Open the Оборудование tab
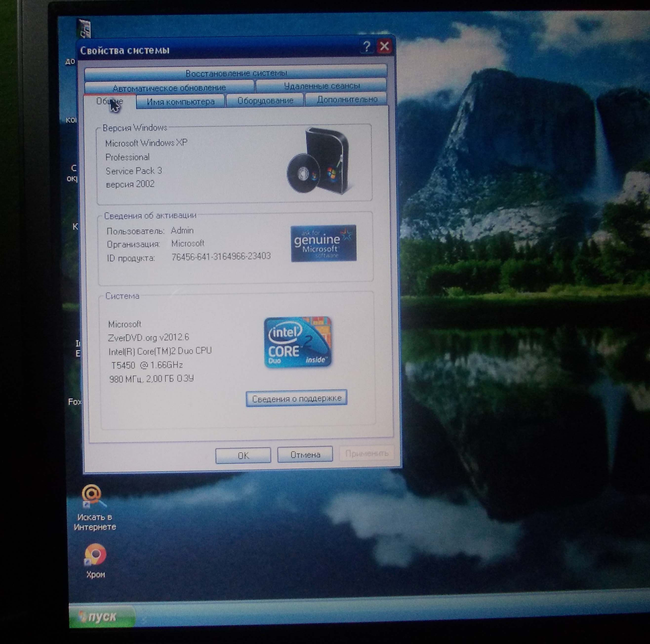The height and width of the screenshot is (644, 650). coord(265,101)
